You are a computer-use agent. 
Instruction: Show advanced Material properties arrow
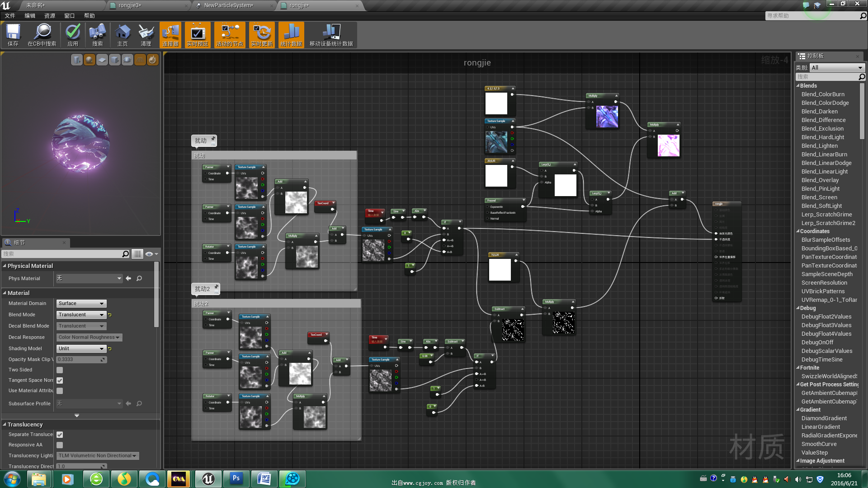[77, 415]
